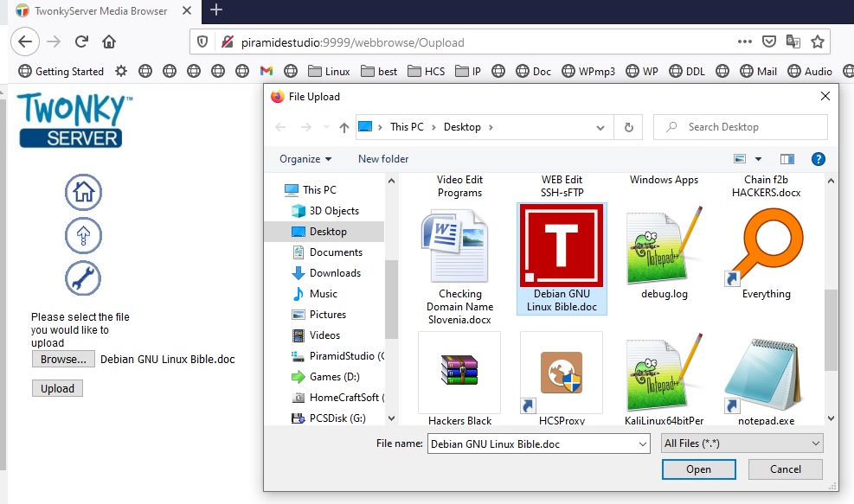
Task: Open the Organize dropdown menu
Action: click(x=305, y=159)
